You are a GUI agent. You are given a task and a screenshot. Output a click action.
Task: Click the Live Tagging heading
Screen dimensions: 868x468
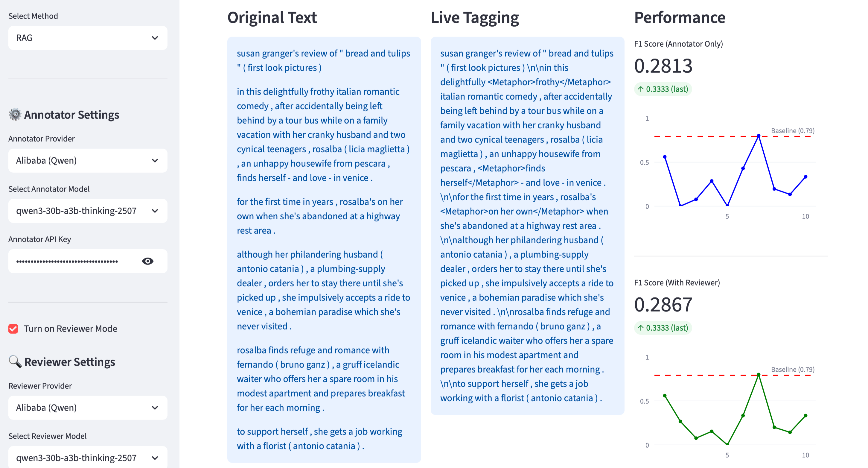pyautogui.click(x=474, y=18)
